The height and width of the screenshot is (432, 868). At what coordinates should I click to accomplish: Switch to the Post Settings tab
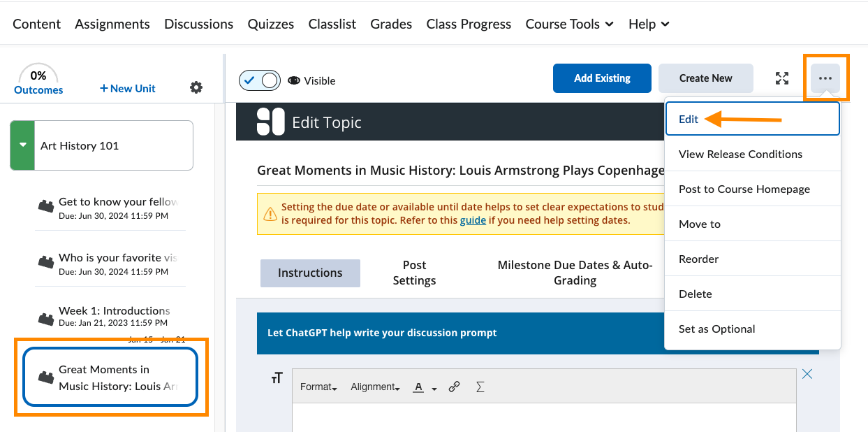pyautogui.click(x=414, y=273)
